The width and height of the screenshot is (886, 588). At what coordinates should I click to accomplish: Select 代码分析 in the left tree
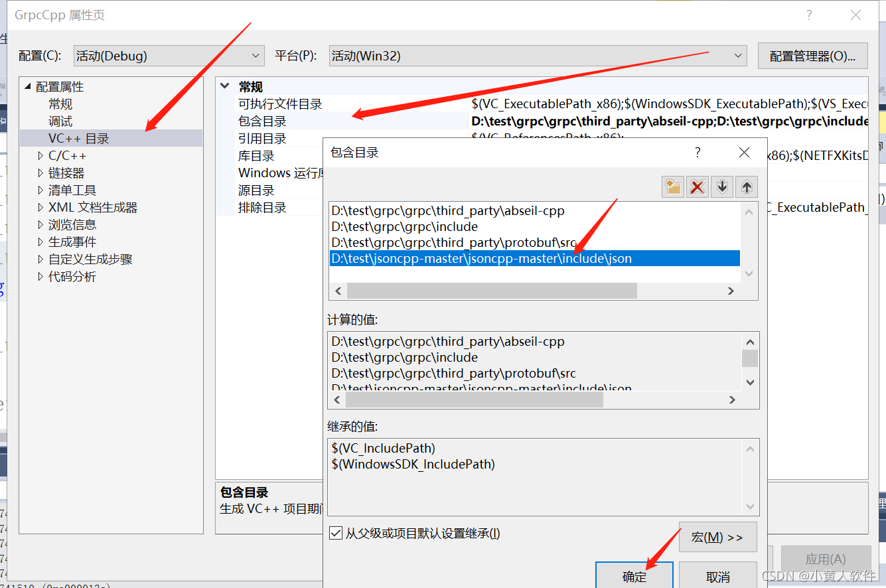point(73,276)
